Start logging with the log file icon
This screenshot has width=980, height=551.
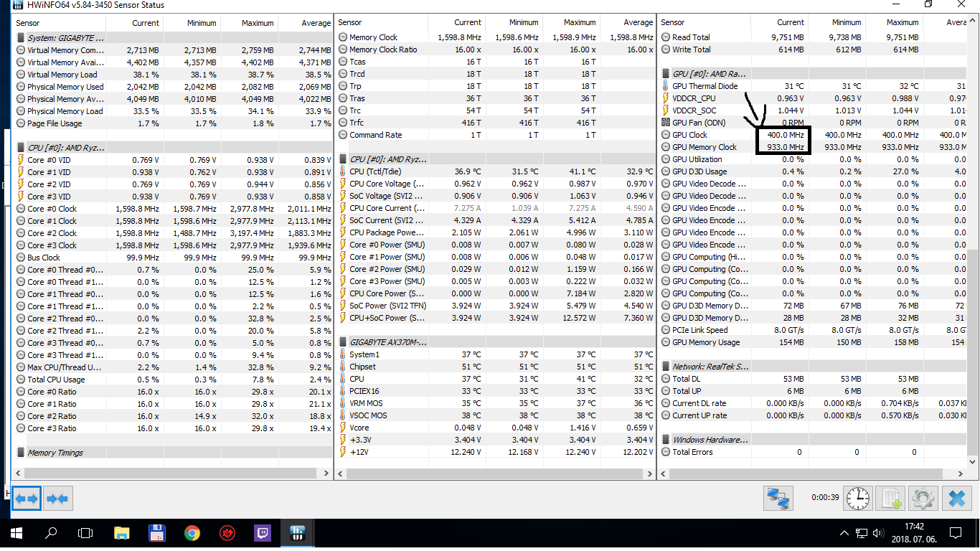[890, 497]
